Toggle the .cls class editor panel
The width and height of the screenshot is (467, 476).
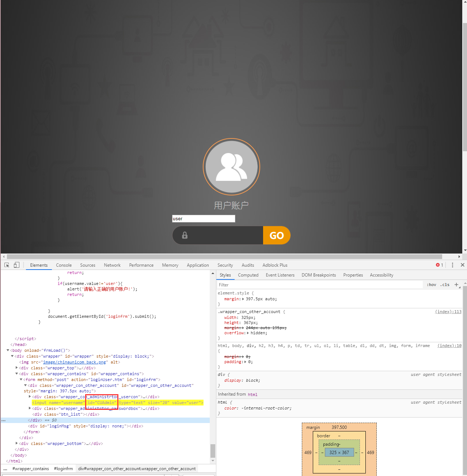445,285
